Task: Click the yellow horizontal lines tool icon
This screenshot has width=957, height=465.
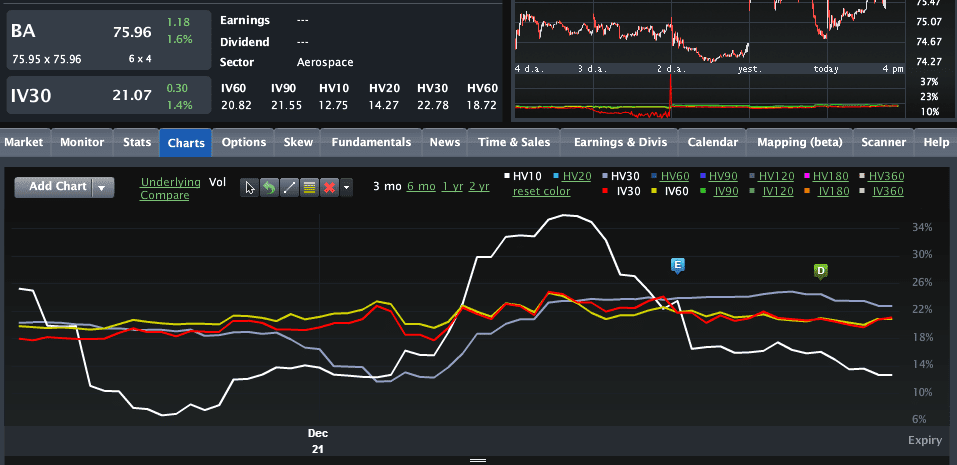Action: 309,187
